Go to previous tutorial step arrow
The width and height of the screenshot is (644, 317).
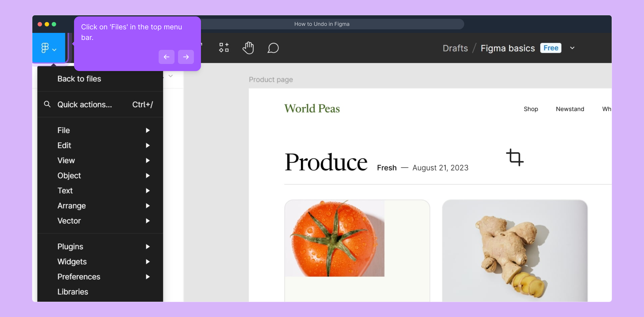coord(166,57)
